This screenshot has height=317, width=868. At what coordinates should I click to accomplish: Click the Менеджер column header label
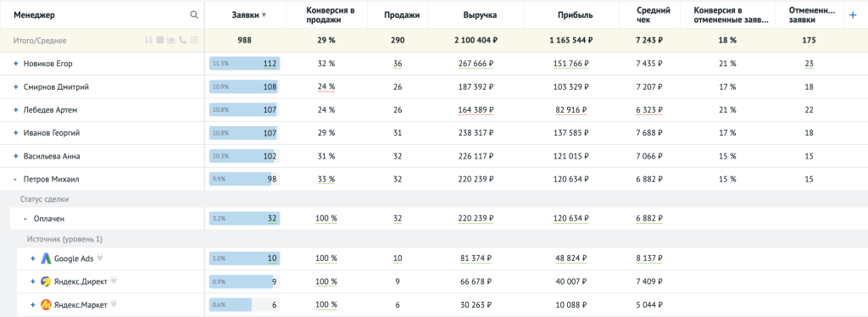tap(34, 15)
